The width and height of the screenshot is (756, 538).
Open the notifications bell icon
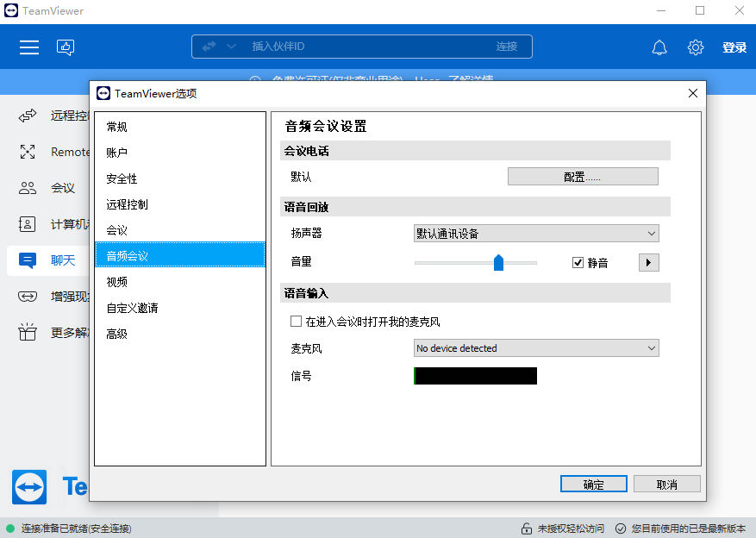pyautogui.click(x=659, y=47)
